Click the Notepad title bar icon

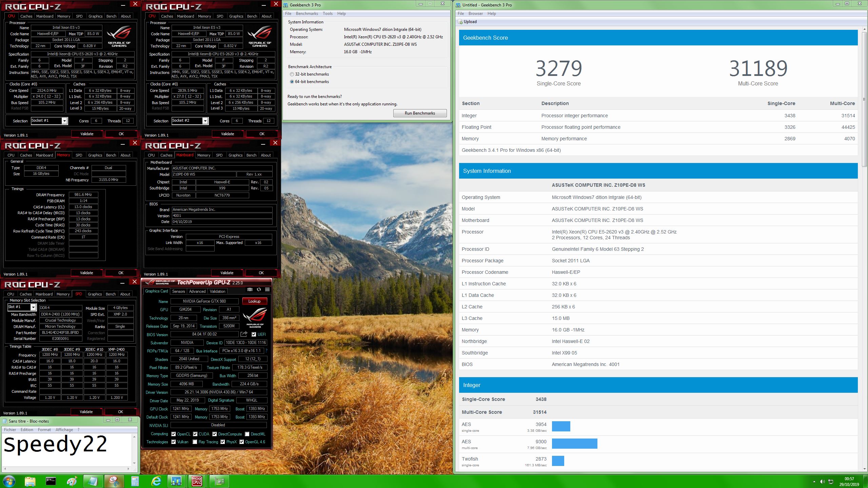coord(5,421)
